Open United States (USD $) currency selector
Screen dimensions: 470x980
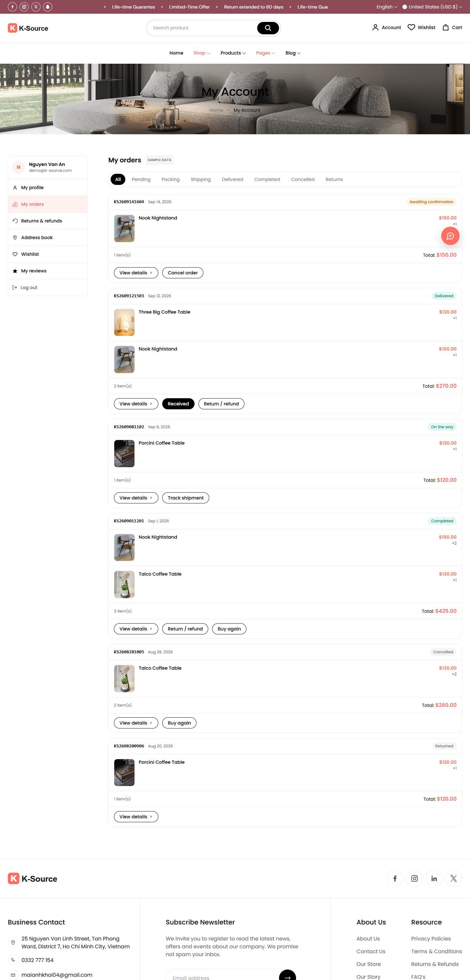(x=432, y=7)
